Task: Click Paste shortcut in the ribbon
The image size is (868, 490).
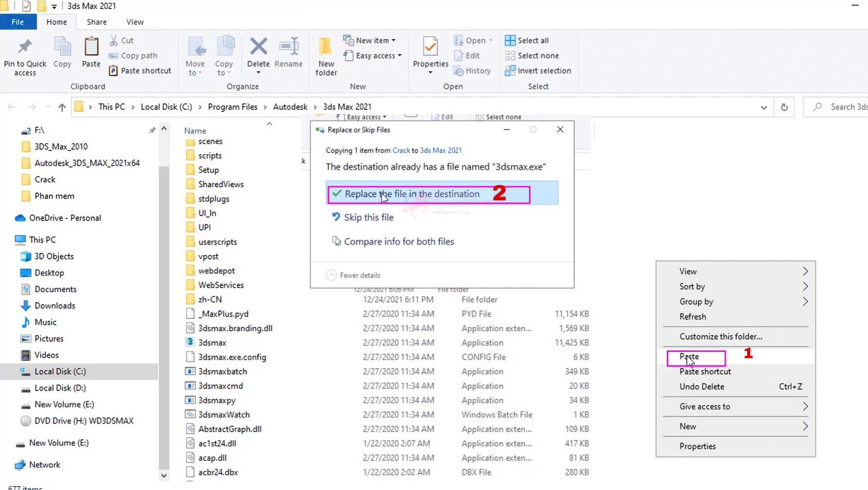Action: (140, 71)
